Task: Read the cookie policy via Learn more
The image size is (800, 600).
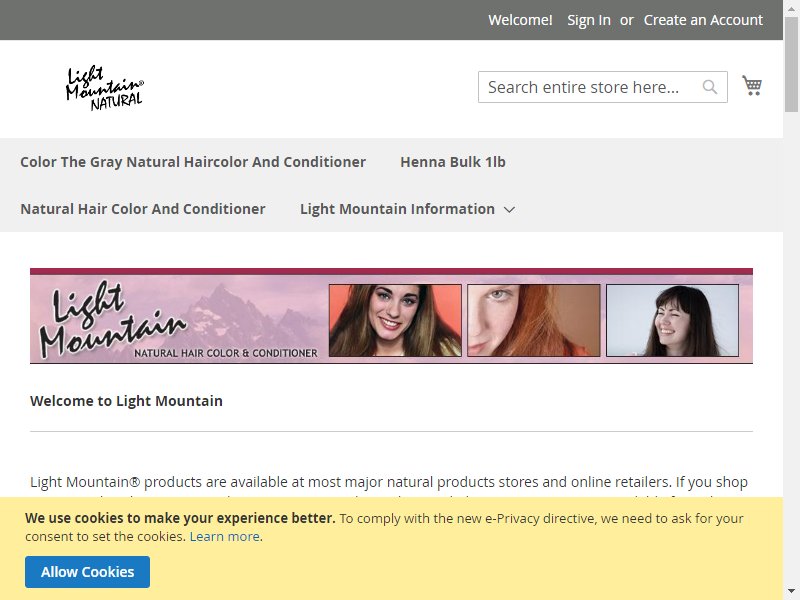Action: click(x=224, y=536)
